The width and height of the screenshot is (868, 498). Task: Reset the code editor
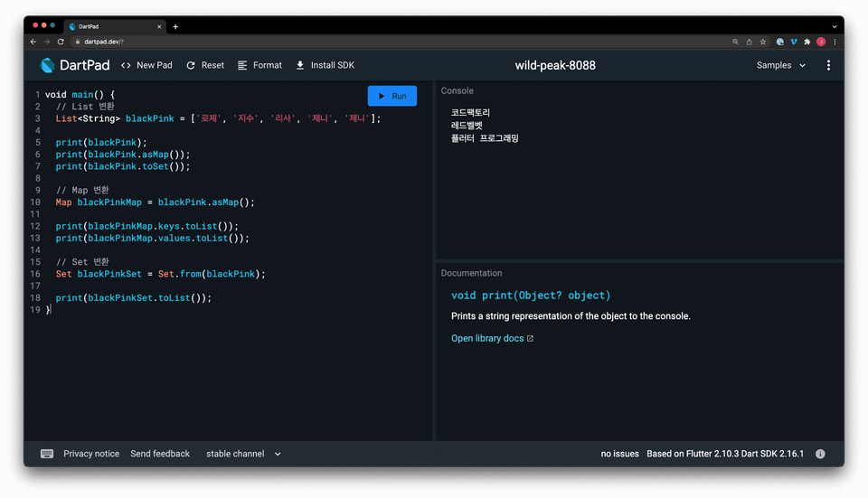point(204,65)
